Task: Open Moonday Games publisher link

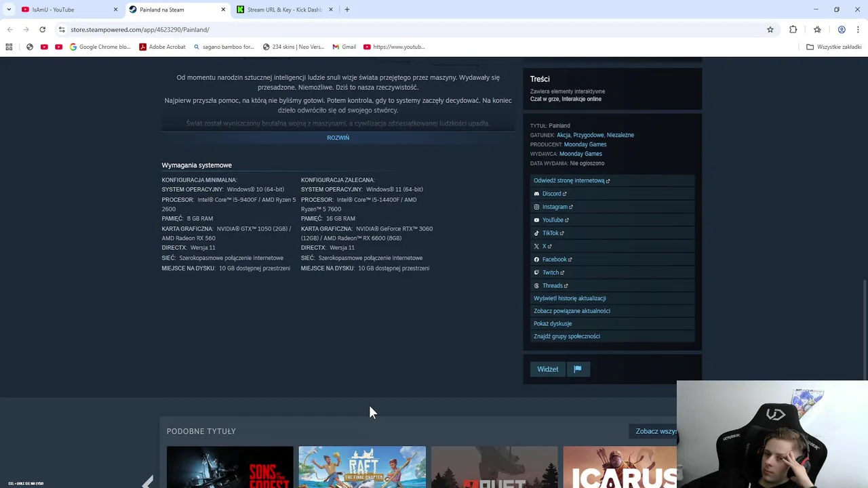Action: coord(580,154)
